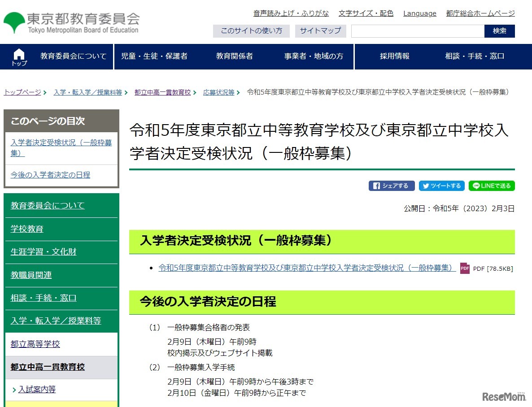
Task: Open 都立高等学校 in sidebar
Action: pos(35,344)
